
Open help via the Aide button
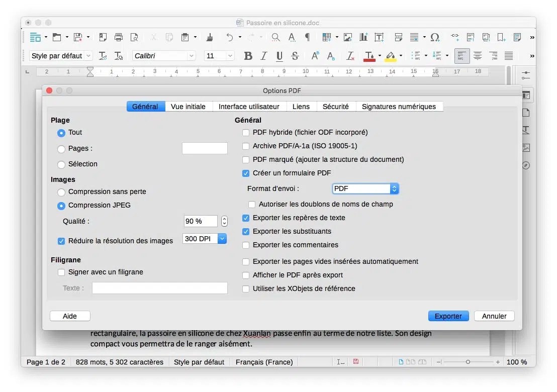[x=69, y=316]
